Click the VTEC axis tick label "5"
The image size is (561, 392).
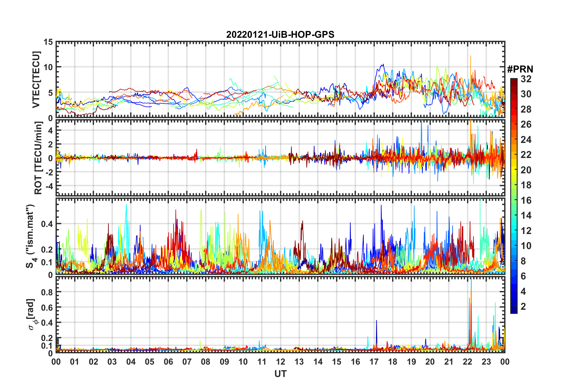coord(50,93)
